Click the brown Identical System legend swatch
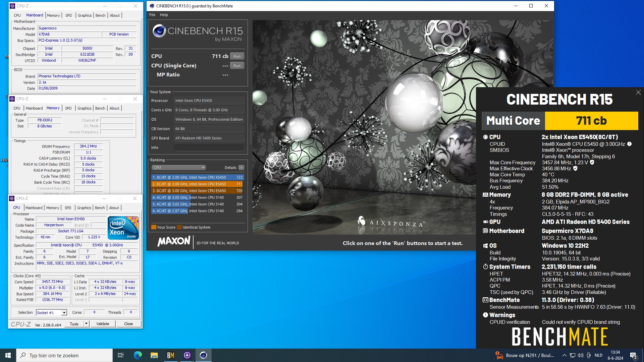Viewport: 644px width, 362px height. (x=179, y=227)
